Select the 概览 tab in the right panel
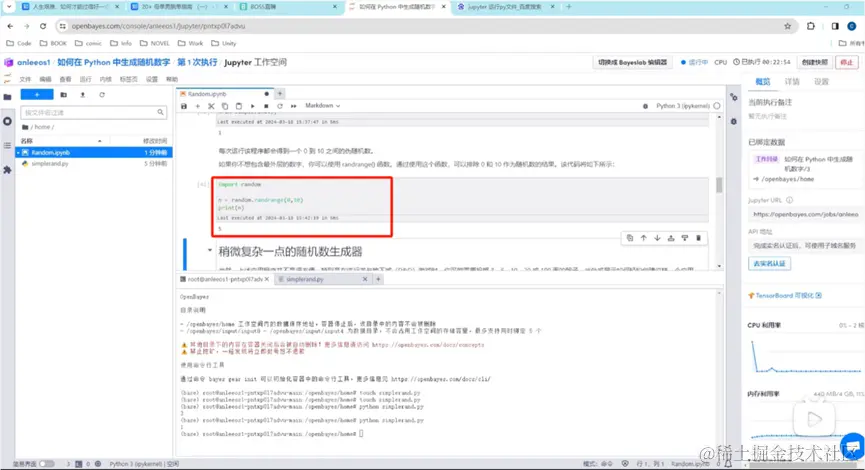 (763, 82)
